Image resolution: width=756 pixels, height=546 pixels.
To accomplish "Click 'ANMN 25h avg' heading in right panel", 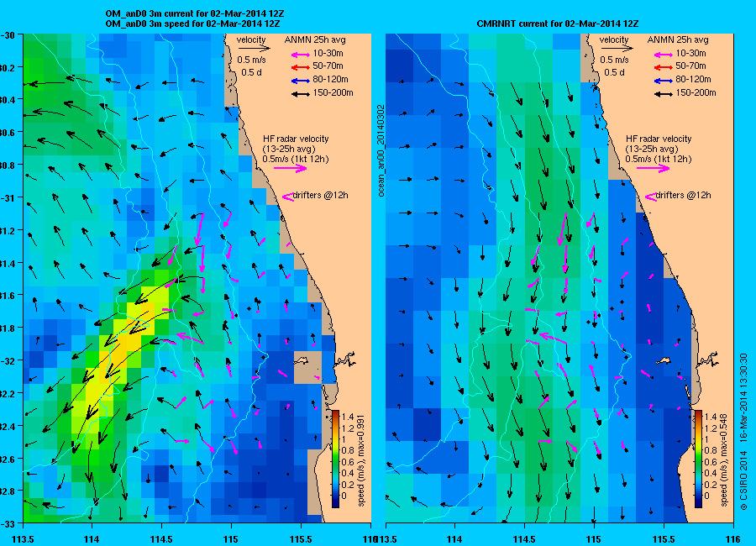I will click(677, 39).
